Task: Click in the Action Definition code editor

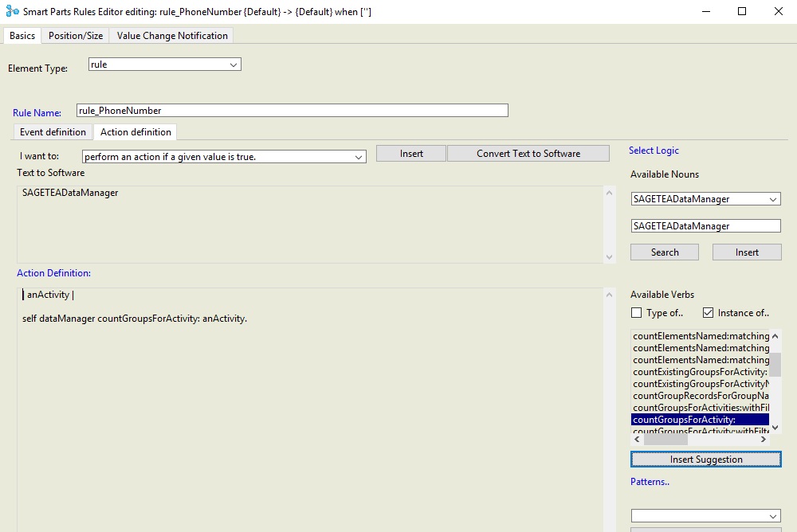Action: (x=310, y=409)
